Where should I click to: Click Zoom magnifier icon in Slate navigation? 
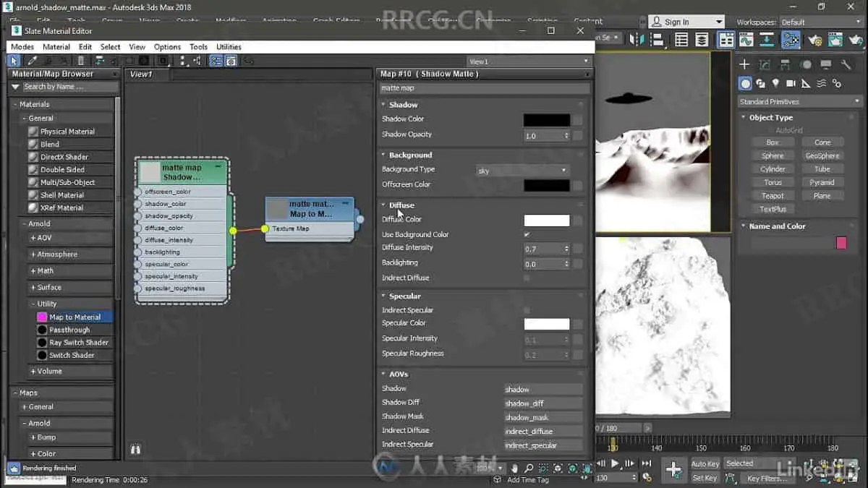pos(529,468)
